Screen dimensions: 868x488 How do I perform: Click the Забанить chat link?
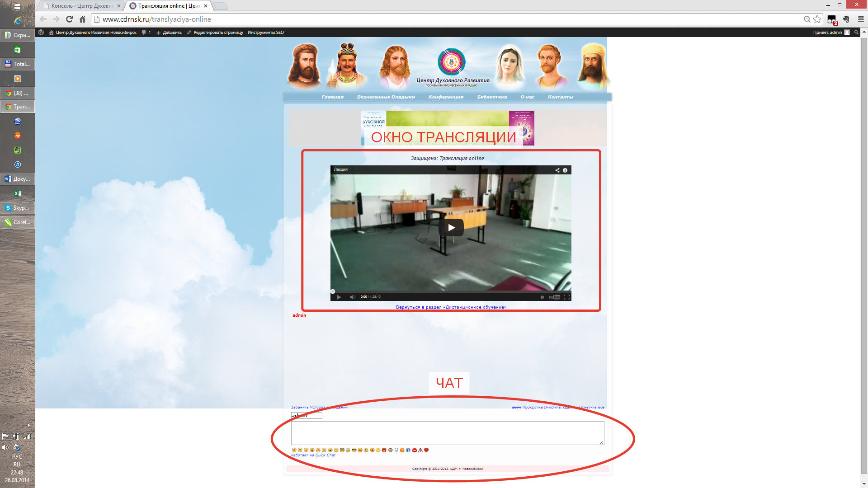300,407
